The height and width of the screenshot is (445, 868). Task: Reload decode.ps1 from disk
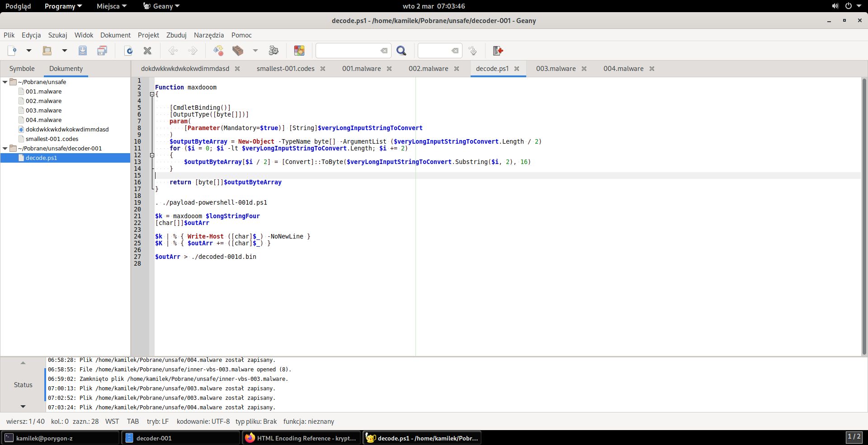tap(129, 51)
